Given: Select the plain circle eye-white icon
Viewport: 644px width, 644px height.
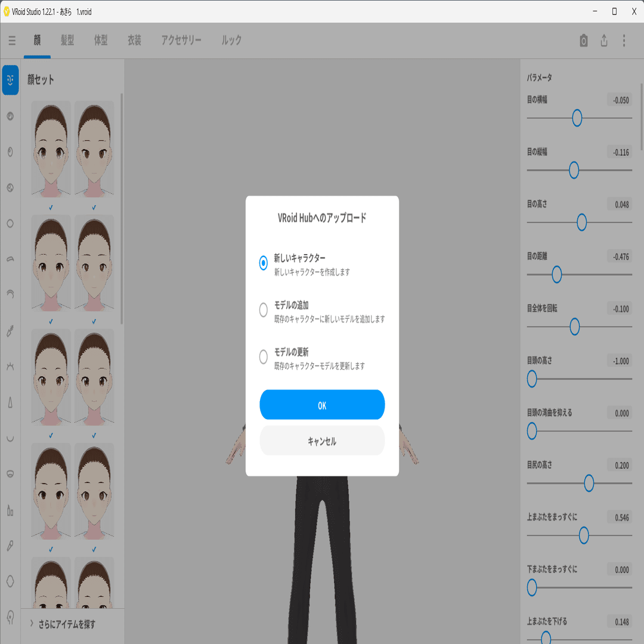Looking at the screenshot, I should click(x=10, y=224).
